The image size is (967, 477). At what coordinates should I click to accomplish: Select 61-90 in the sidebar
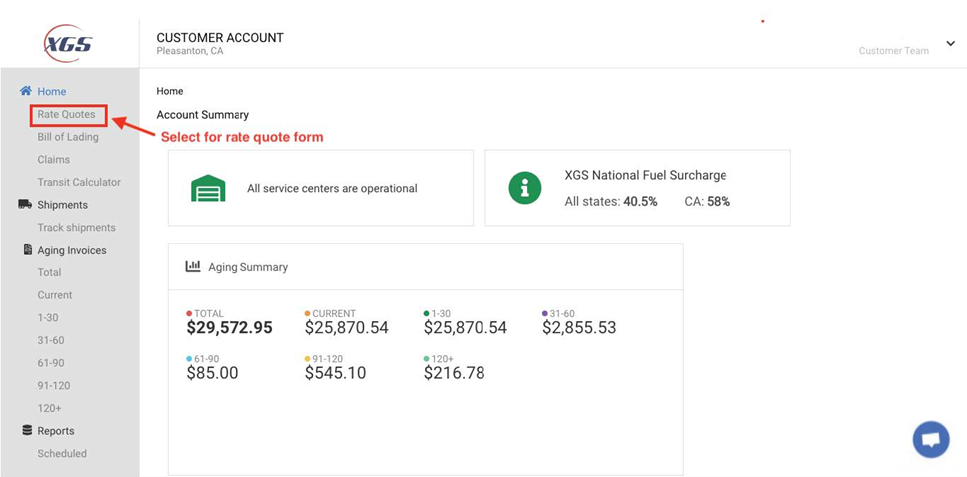[51, 363]
